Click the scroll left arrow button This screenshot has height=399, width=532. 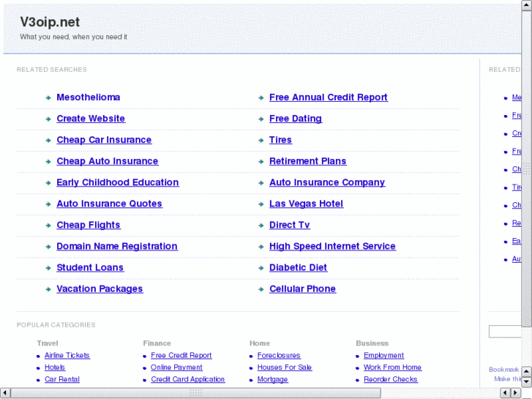point(5,393)
